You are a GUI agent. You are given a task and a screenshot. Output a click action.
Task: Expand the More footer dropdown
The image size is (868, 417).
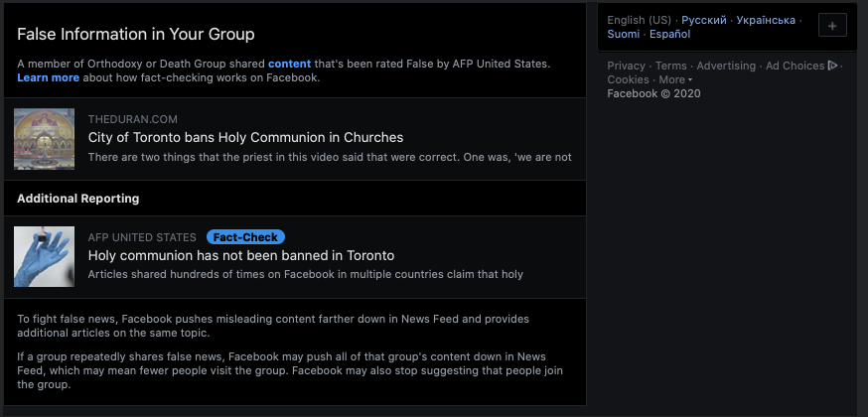tap(675, 79)
